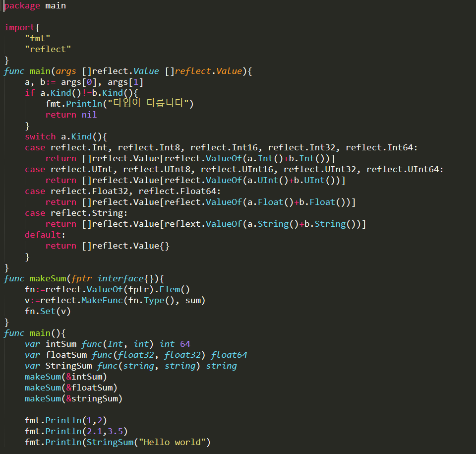The height and width of the screenshot is (454, 476).
Task: Click the 'a.String()' call
Action: (273, 224)
